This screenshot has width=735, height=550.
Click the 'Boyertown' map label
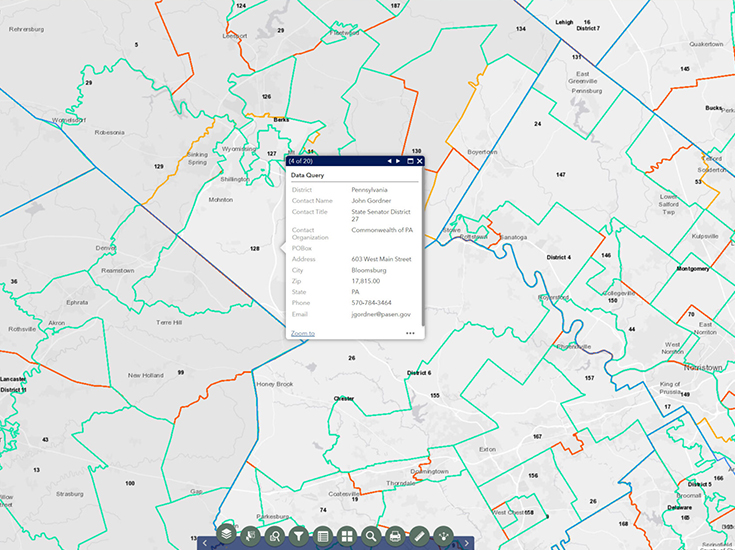pyautogui.click(x=482, y=152)
